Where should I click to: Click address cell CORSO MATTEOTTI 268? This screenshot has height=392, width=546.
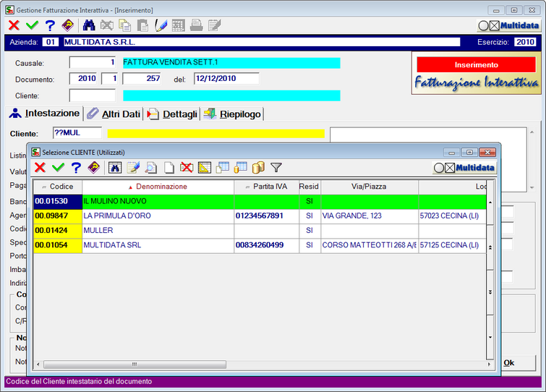point(369,245)
